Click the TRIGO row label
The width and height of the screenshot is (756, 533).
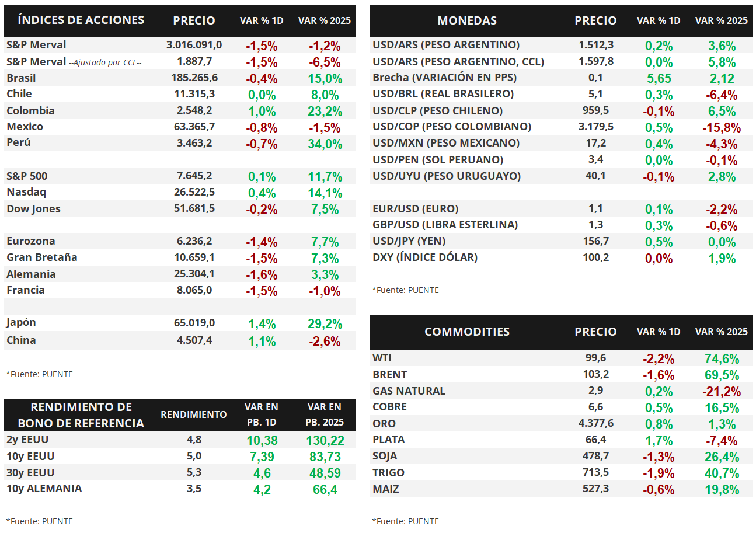pyautogui.click(x=388, y=473)
